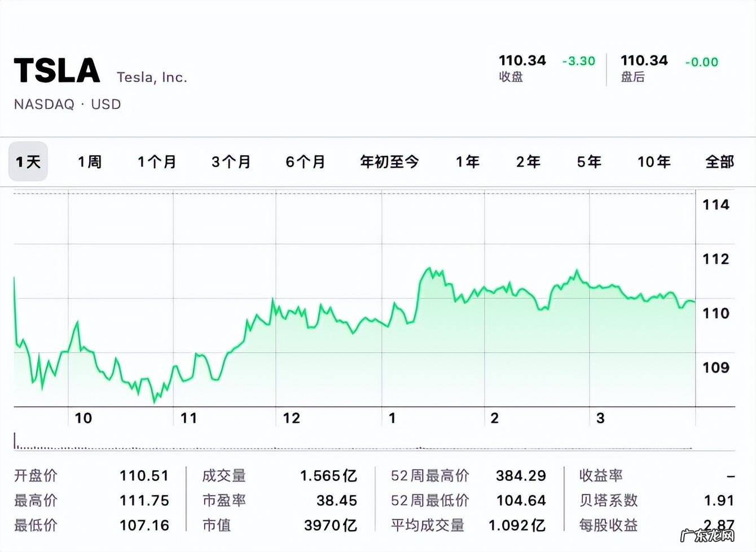Open the "1个月" price chart
Screen dimensions: 756x552
(157, 161)
